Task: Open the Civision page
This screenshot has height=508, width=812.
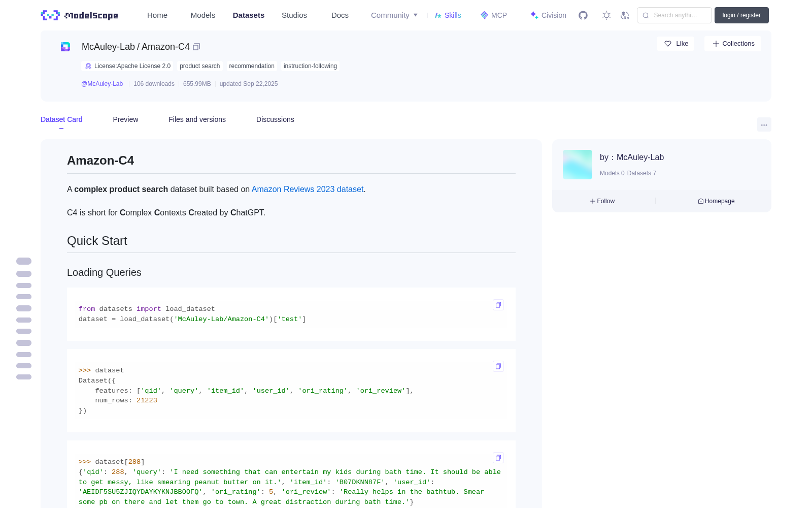Action: click(548, 15)
